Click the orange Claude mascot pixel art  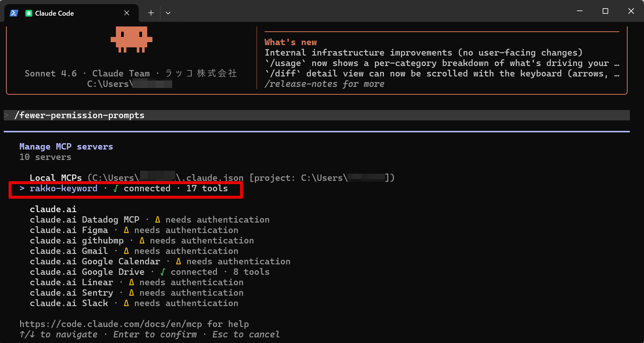pos(132,39)
